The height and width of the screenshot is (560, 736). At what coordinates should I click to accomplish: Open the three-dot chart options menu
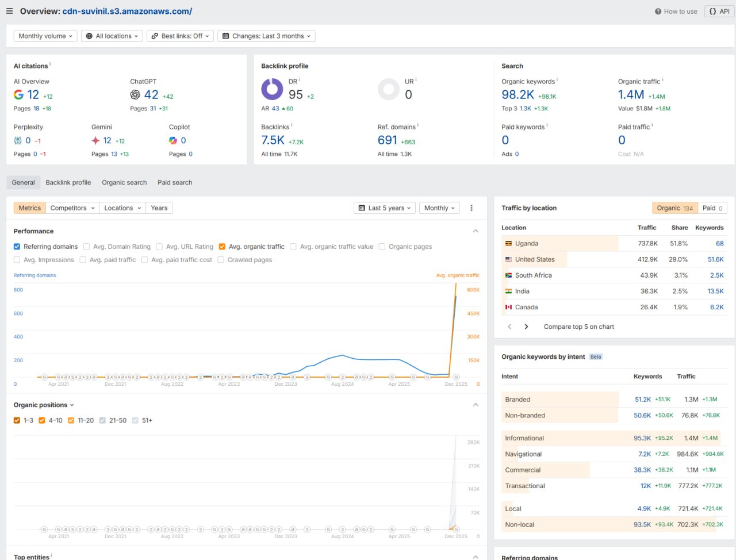[x=471, y=208]
